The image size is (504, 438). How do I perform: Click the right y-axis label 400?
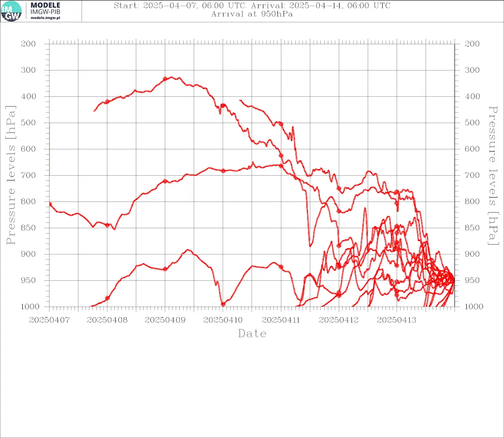[472, 96]
